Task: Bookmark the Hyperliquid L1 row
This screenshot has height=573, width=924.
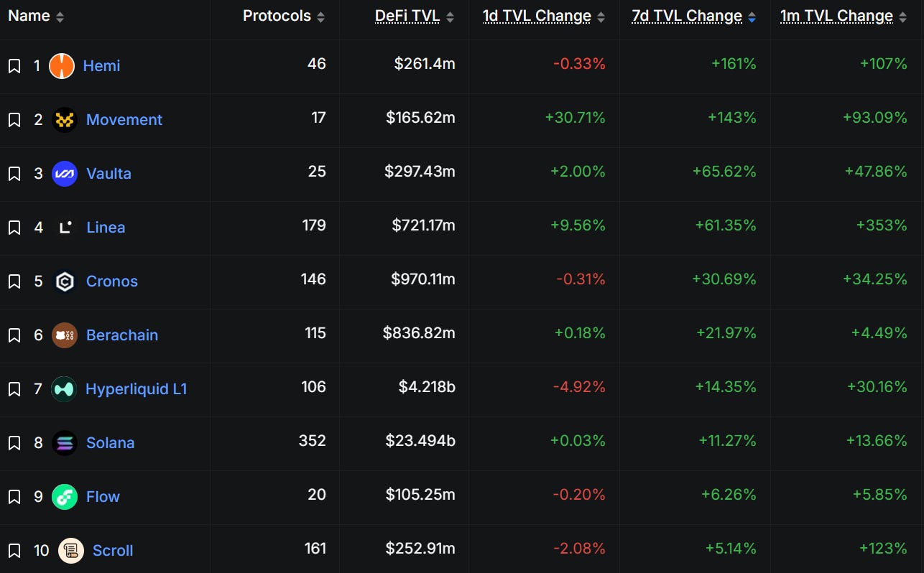Action: (x=14, y=389)
